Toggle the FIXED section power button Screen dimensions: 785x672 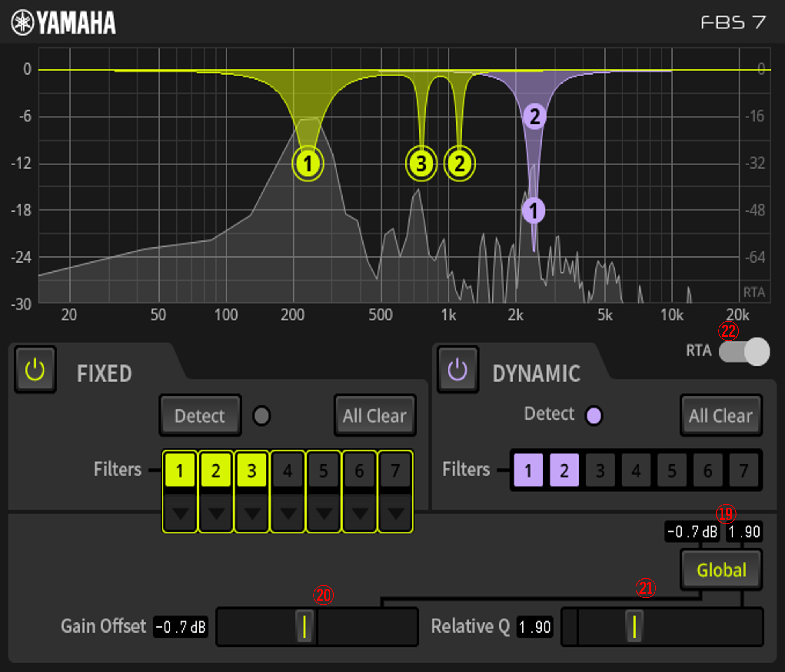(35, 370)
